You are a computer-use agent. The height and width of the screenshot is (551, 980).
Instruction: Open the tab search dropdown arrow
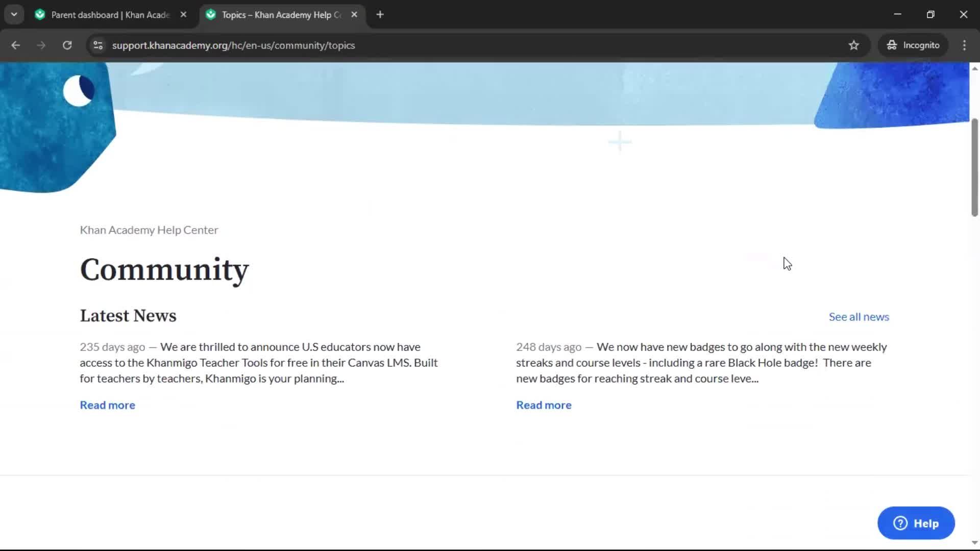click(x=14, y=15)
